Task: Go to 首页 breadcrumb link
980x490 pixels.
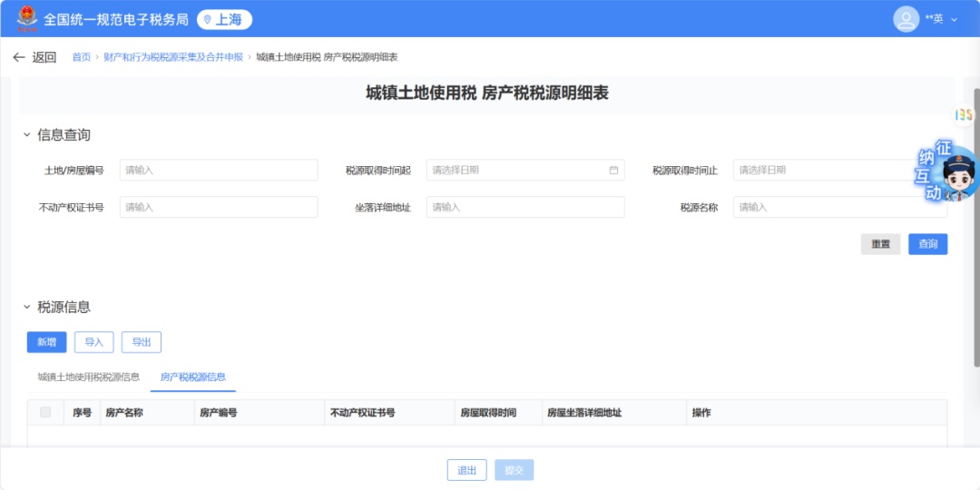Action: point(82,57)
